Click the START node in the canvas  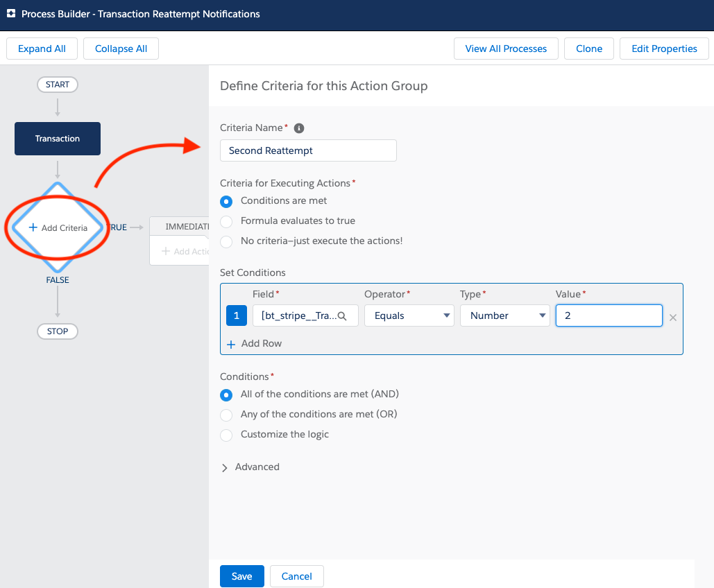coord(58,85)
